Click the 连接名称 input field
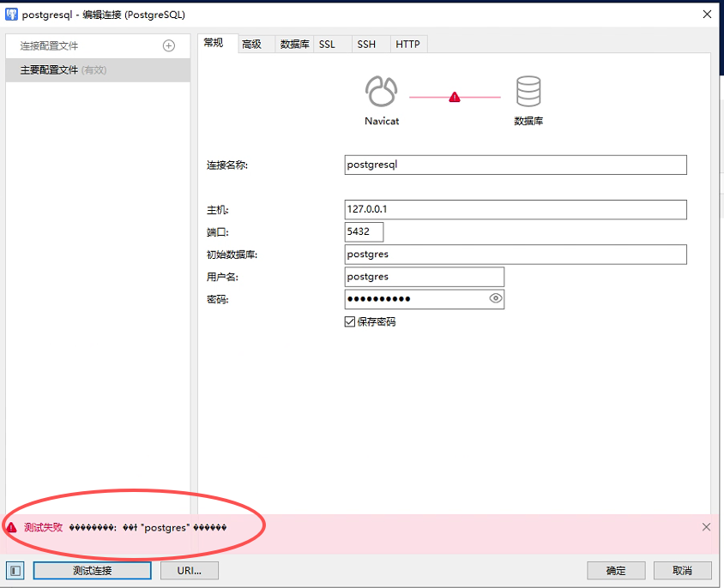The height and width of the screenshot is (588, 724). pos(516,165)
